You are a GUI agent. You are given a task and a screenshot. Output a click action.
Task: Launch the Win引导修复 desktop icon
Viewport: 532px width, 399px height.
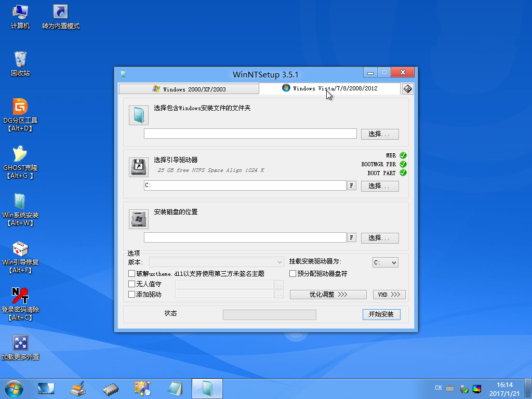(20, 257)
